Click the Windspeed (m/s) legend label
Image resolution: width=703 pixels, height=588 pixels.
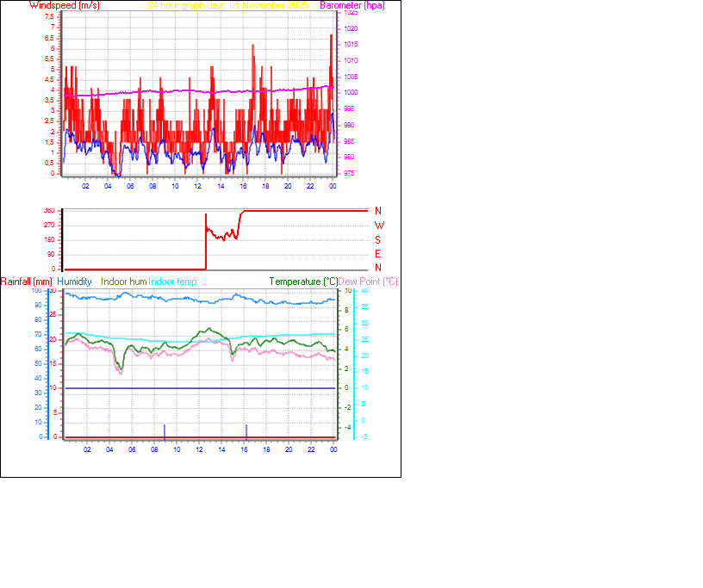click(65, 5)
